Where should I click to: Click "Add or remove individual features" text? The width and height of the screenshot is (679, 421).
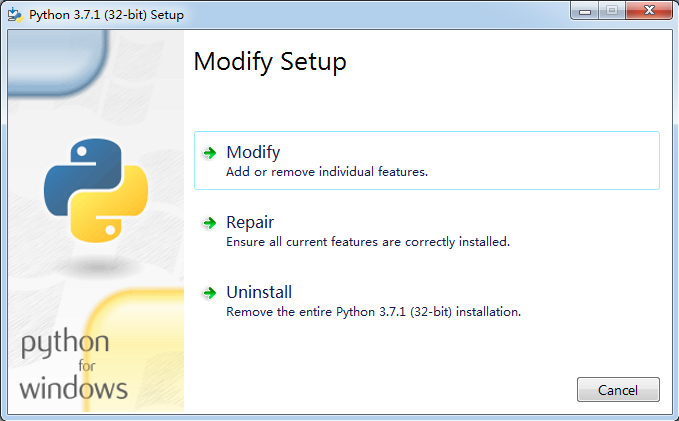point(327,172)
